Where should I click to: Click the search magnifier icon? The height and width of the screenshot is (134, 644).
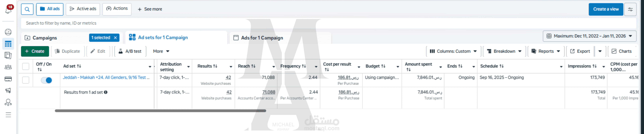(x=27, y=9)
